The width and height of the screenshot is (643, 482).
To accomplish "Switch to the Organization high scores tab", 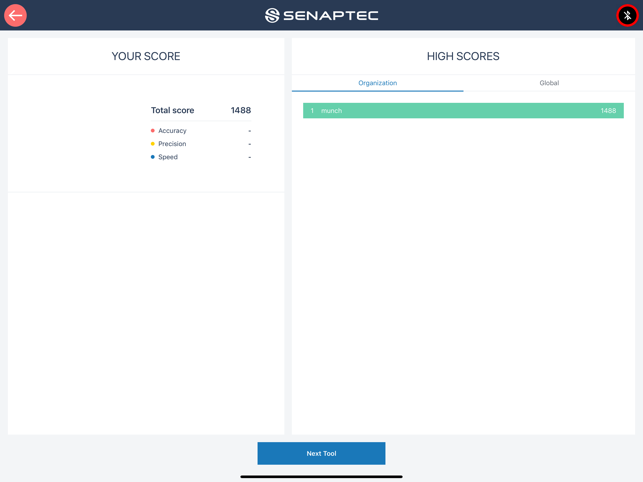I will [x=378, y=83].
